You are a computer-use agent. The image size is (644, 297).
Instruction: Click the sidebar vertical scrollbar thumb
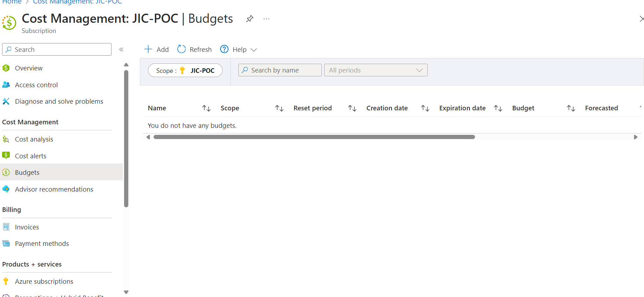[126, 139]
